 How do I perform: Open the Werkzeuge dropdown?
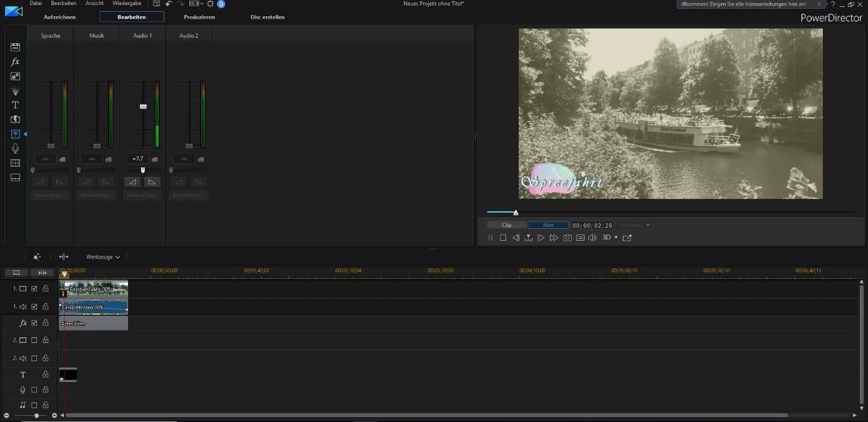[x=102, y=256]
